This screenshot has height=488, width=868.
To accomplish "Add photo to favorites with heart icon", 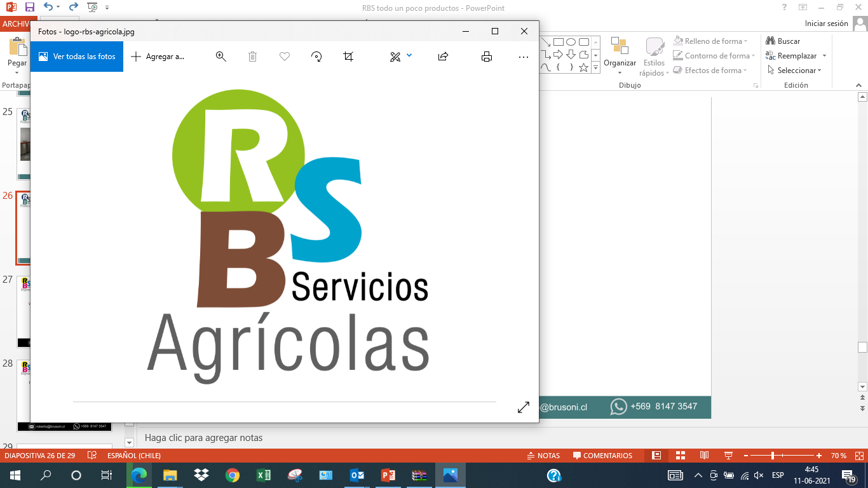I will click(x=285, y=57).
